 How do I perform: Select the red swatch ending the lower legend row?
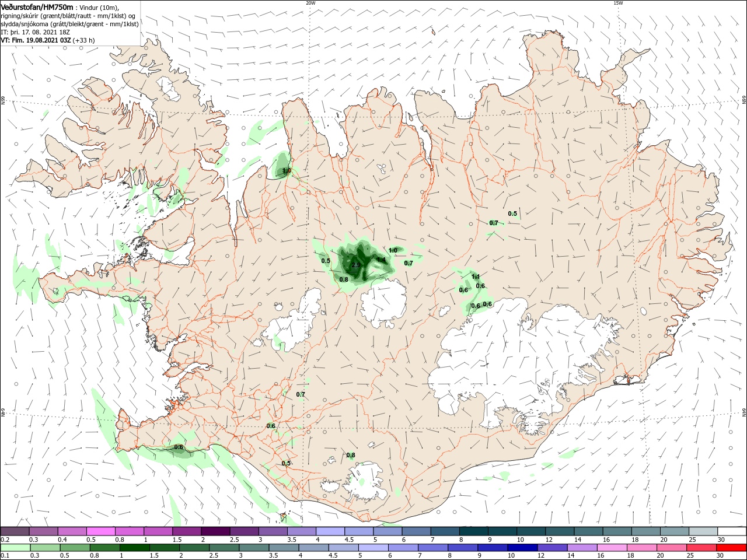(x=731, y=548)
